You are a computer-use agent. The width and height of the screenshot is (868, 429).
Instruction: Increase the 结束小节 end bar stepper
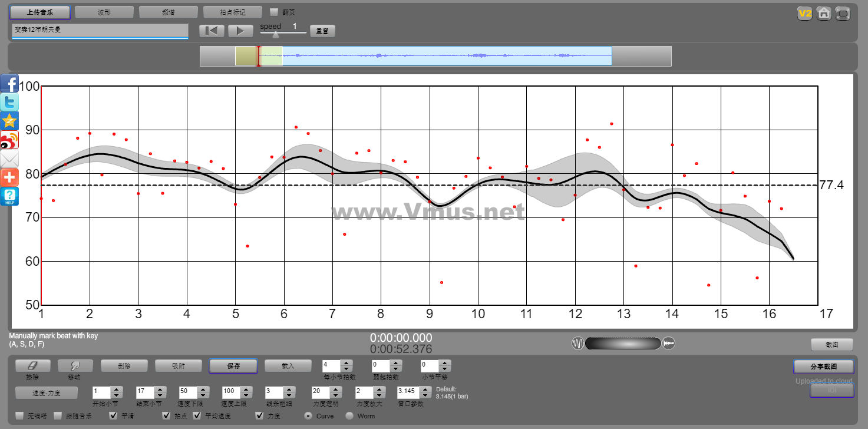coord(159,389)
